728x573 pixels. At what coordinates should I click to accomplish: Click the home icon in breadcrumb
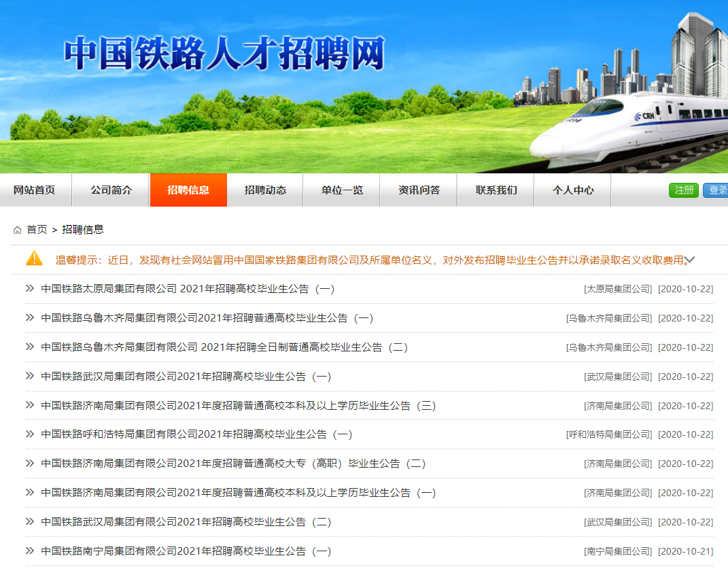[x=17, y=230]
